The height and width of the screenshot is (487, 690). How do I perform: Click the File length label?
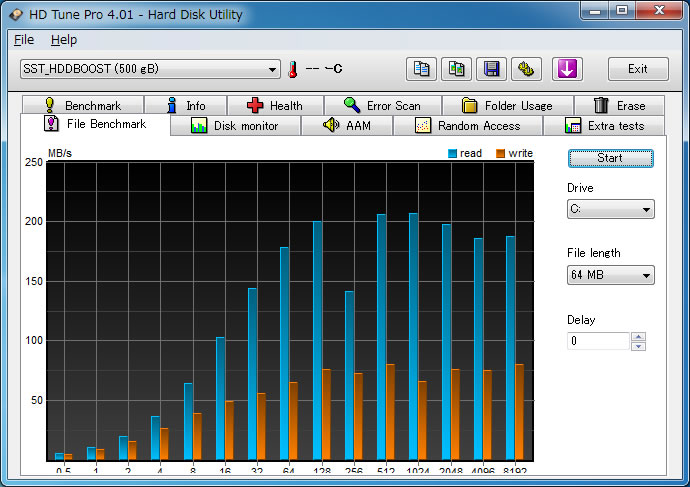(x=594, y=253)
